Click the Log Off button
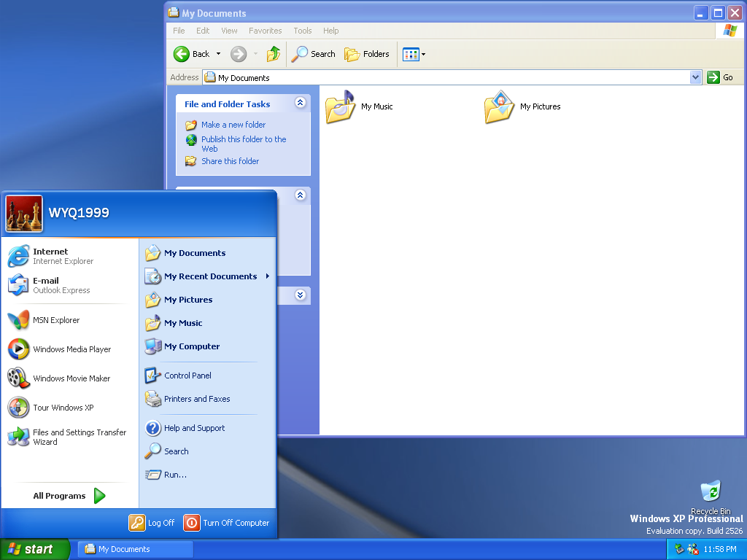The image size is (747, 560). tap(152, 523)
